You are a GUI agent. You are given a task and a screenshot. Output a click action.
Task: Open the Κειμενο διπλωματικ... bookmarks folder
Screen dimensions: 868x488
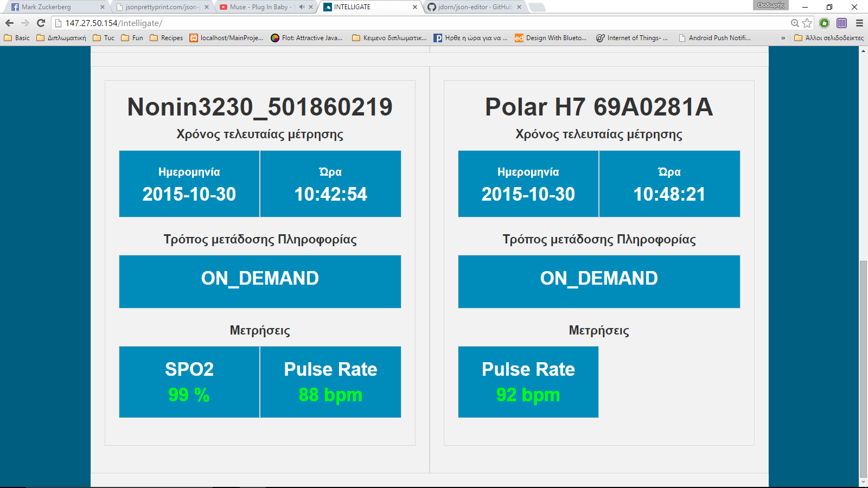pyautogui.click(x=390, y=38)
